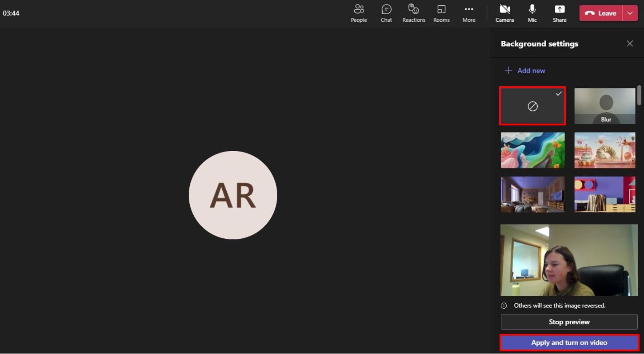644x354 pixels.
Task: Open the Reactions menu
Action: [x=413, y=13]
